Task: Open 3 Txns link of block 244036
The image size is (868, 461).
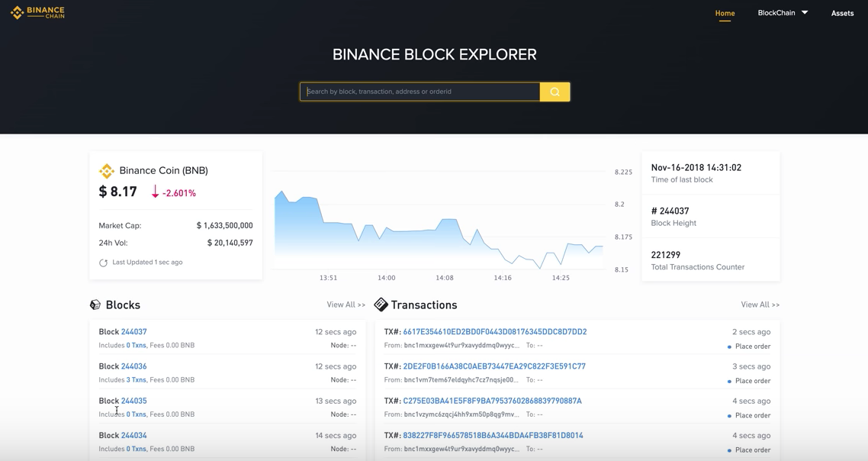Action: 137,379
